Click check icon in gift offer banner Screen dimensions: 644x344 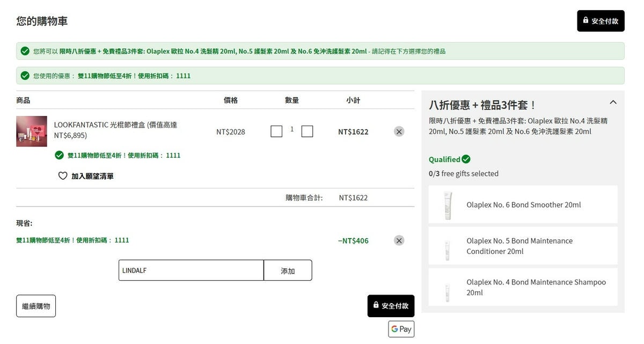tap(25, 51)
